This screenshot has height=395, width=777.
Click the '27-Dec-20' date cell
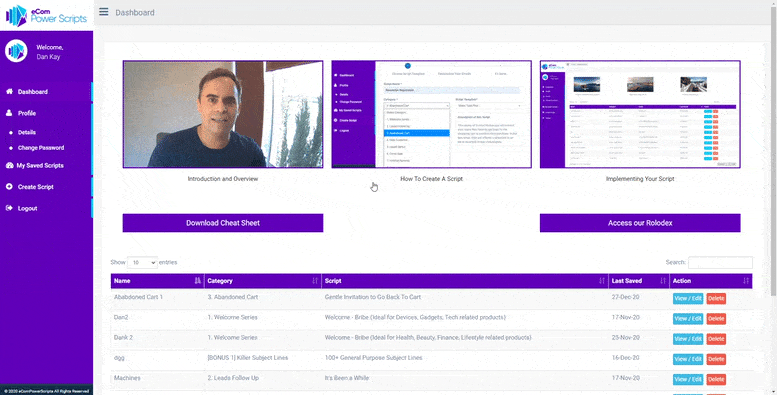639,298
